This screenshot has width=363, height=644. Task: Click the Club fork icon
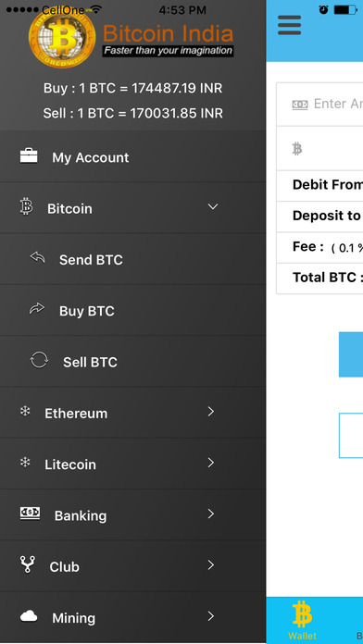tap(28, 564)
